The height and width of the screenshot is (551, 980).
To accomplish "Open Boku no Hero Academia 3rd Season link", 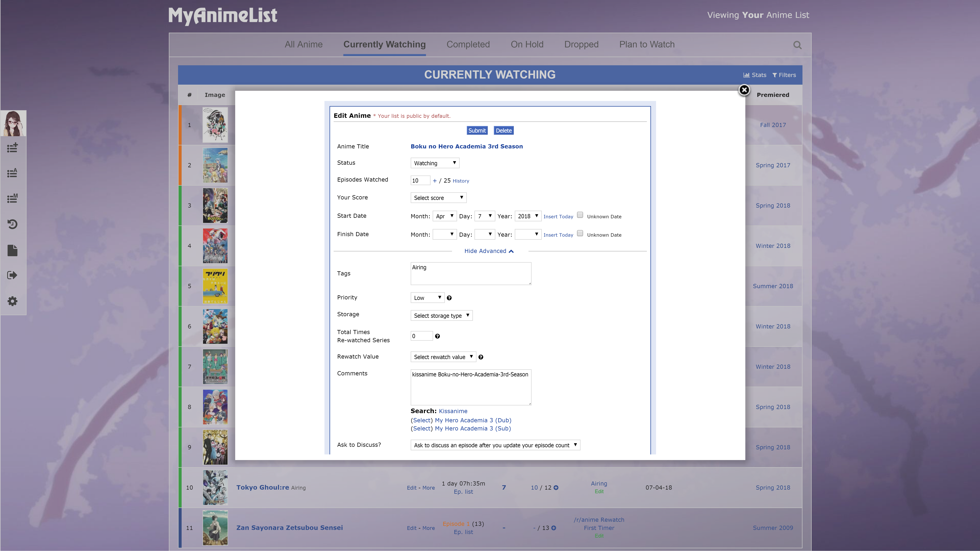I will 466,146.
